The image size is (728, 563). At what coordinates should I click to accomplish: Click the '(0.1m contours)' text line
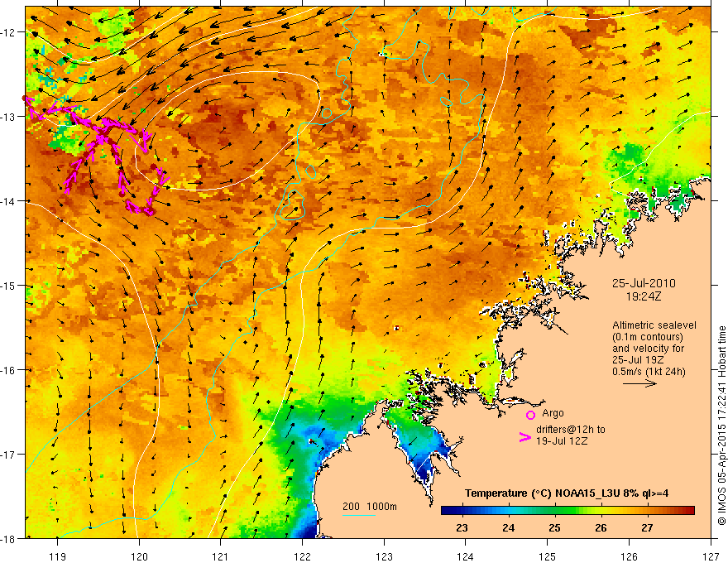coord(647,337)
